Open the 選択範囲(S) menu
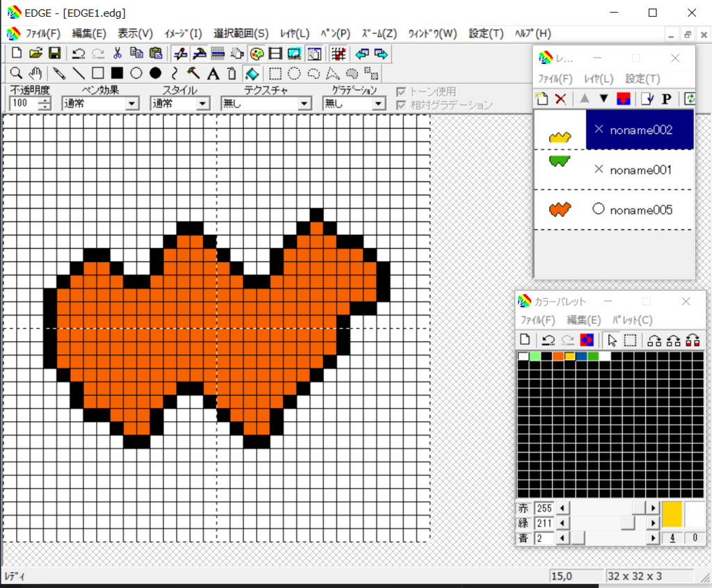The image size is (712, 588). coord(241,33)
